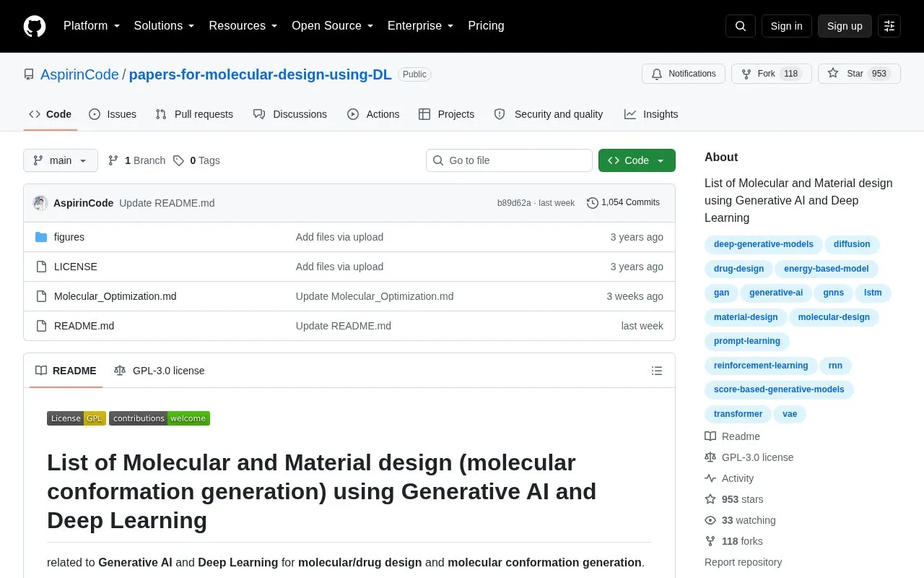Click the contributions welcome badge

[x=160, y=418]
